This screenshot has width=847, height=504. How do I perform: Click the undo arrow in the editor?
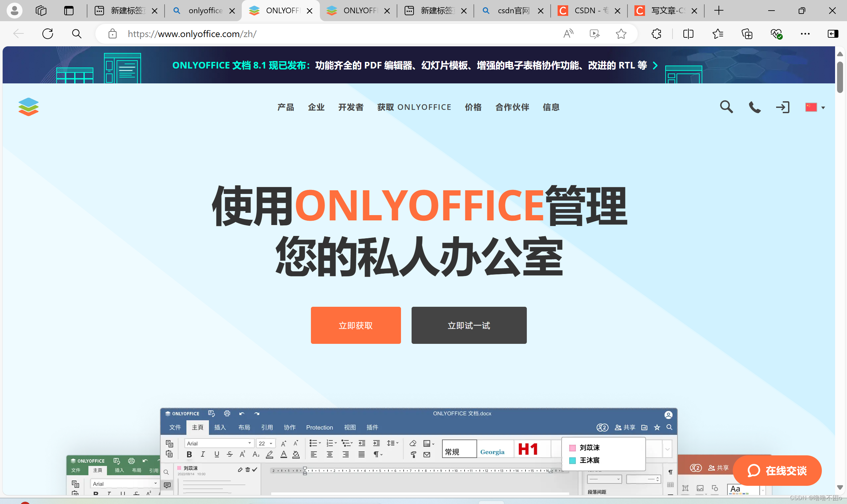[x=242, y=414]
